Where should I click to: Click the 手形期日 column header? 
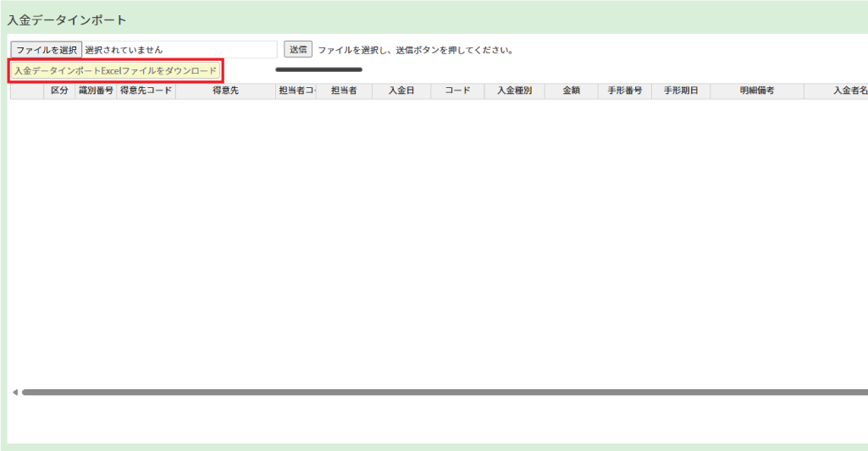pos(681,91)
